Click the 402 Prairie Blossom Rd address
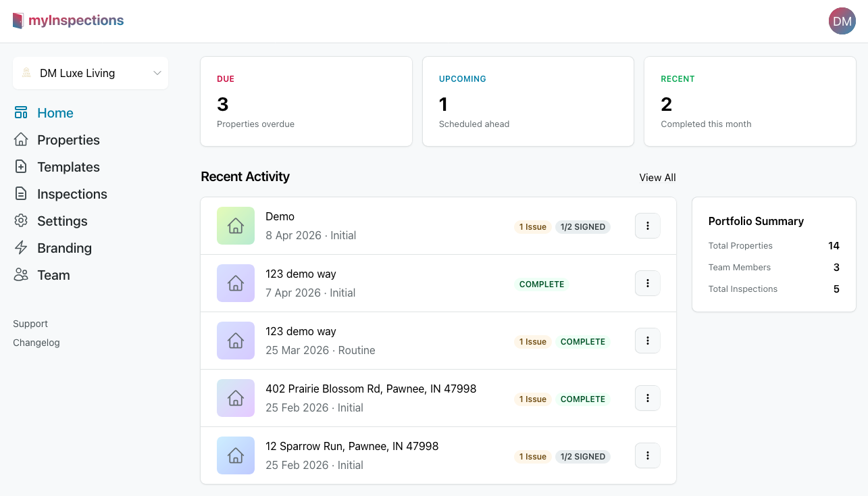The height and width of the screenshot is (496, 868). coord(371,389)
